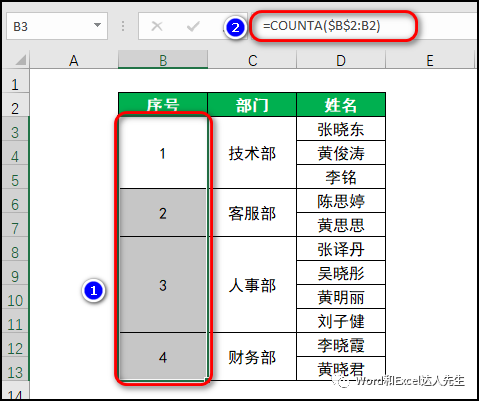The height and width of the screenshot is (401, 479).
Task: Click the name cell 黄思思
Action: pyautogui.click(x=341, y=225)
